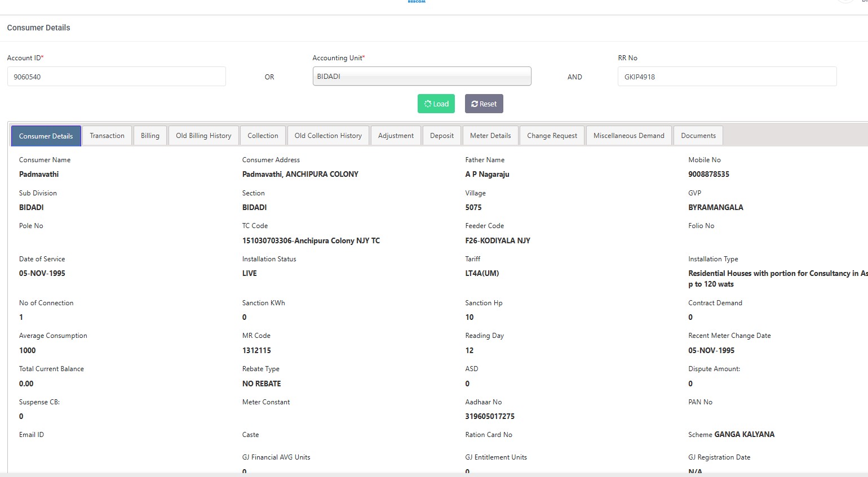
Task: Click the installation type description text
Action: tap(778, 279)
